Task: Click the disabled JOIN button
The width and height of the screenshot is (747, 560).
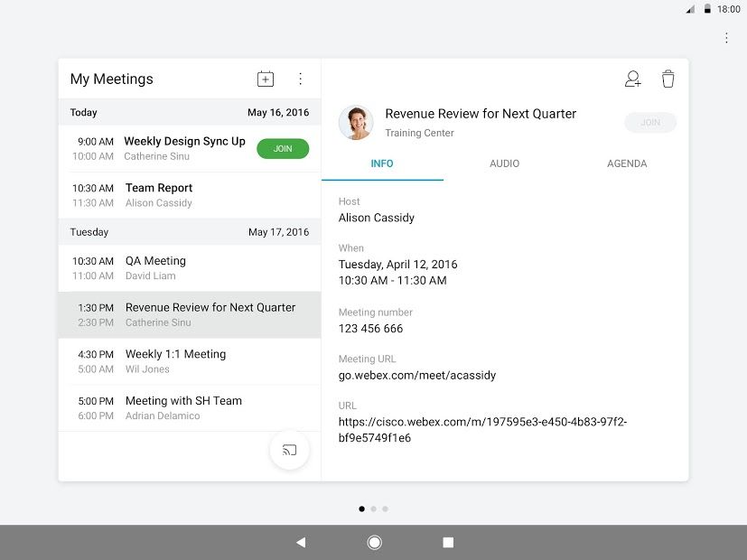Action: (x=649, y=122)
